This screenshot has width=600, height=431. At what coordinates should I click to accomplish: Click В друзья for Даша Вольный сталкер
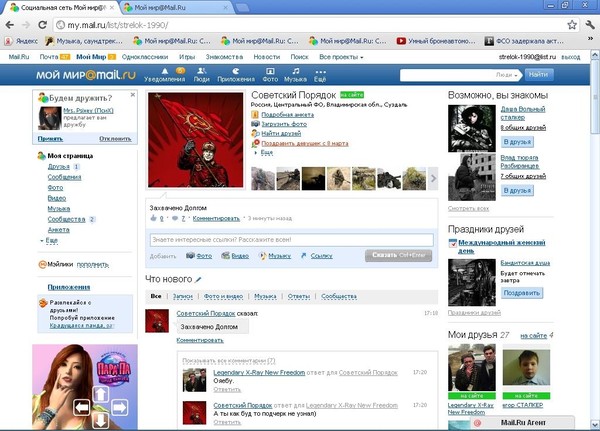coord(517,142)
